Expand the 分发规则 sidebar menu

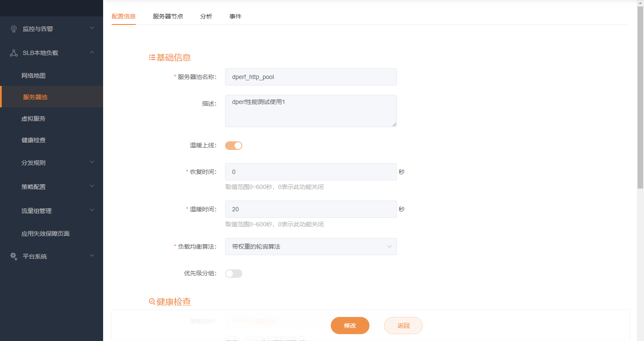tap(92, 162)
